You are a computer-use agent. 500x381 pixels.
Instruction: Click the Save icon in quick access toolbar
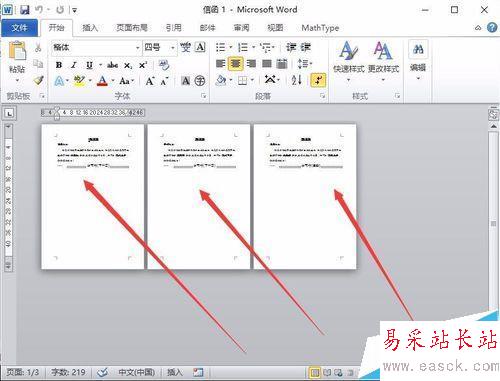click(x=24, y=9)
